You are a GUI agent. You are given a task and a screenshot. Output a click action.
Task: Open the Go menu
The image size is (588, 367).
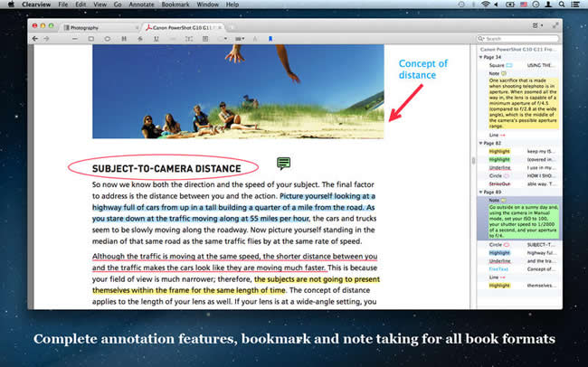point(118,5)
